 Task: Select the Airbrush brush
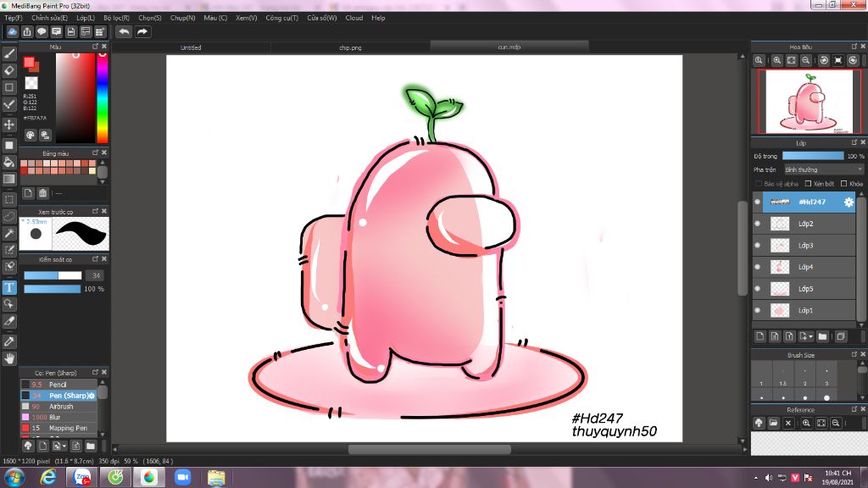pos(58,406)
